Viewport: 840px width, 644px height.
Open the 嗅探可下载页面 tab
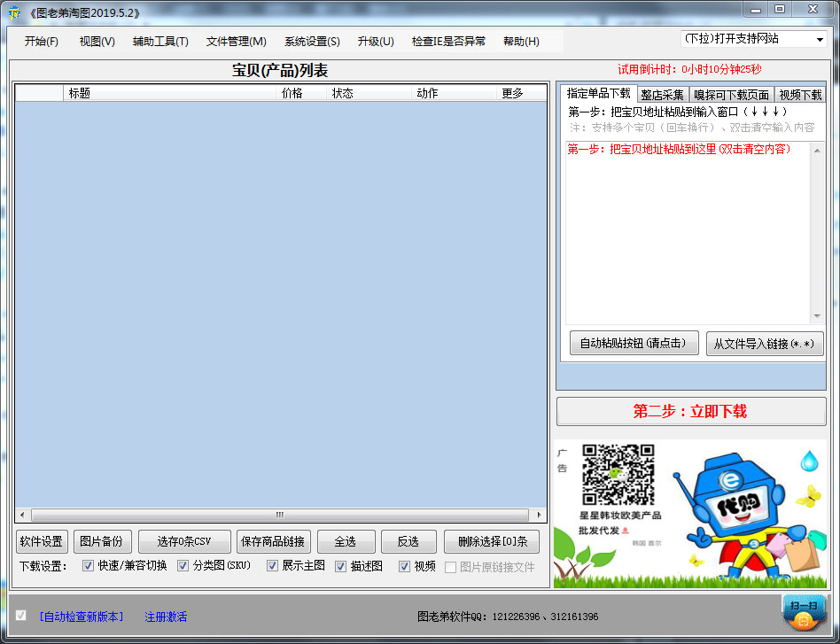click(x=731, y=94)
